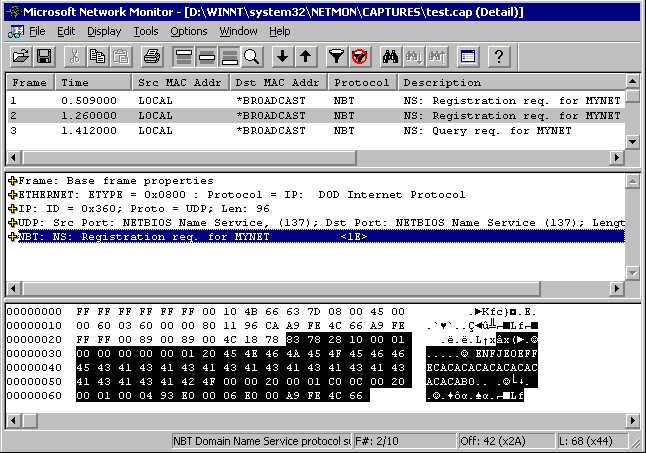Click the Help question mark icon
The image size is (646, 453).
pyautogui.click(x=500, y=56)
